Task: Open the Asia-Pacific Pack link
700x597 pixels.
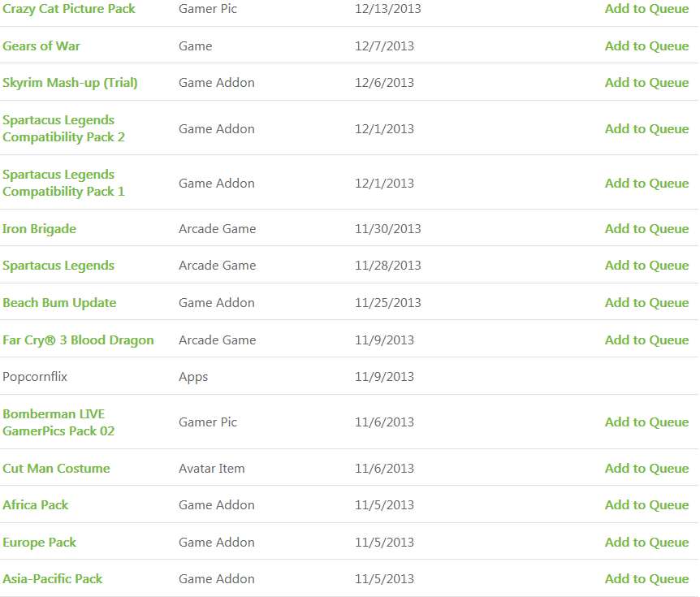Action: tap(53, 579)
